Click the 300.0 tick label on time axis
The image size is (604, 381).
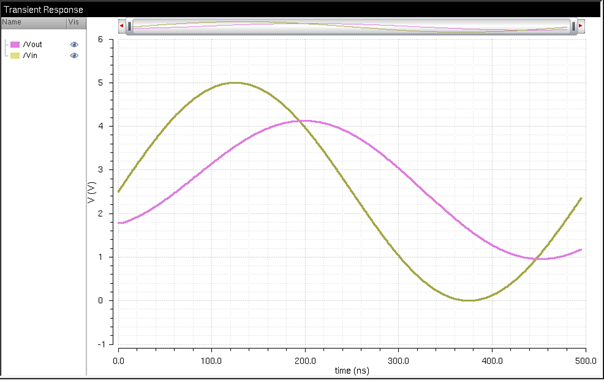tap(398, 361)
